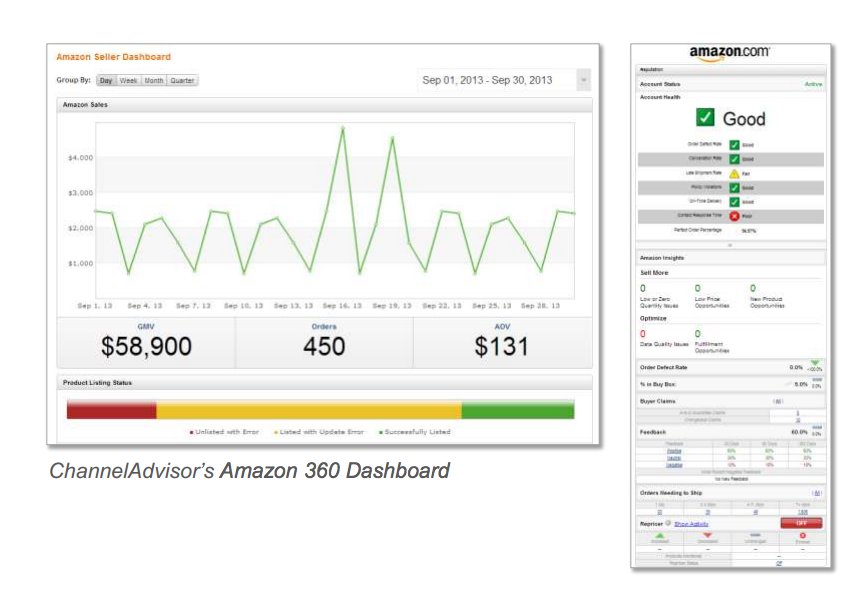Open the date range dropdown arrow

[585, 80]
